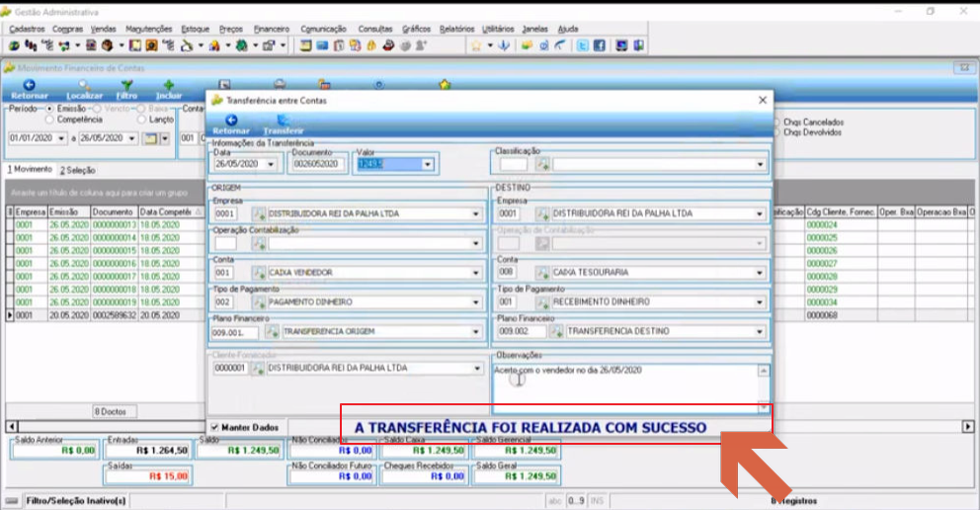Close the Transferência entre Contas dialog
Viewport: 980px width, 510px height.
click(x=763, y=100)
